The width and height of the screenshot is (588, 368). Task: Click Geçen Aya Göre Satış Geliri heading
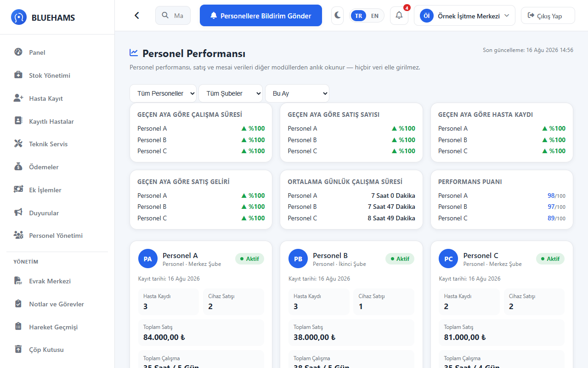click(x=183, y=182)
